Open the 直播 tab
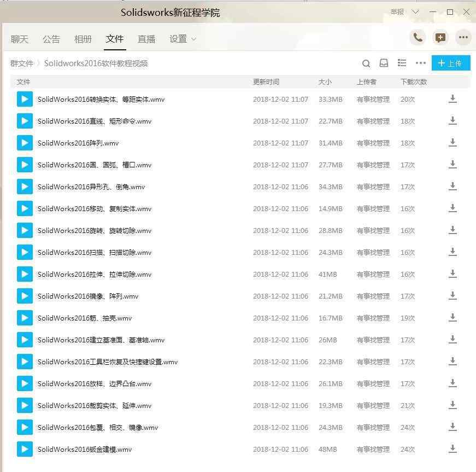This screenshot has height=472, width=476. (146, 39)
